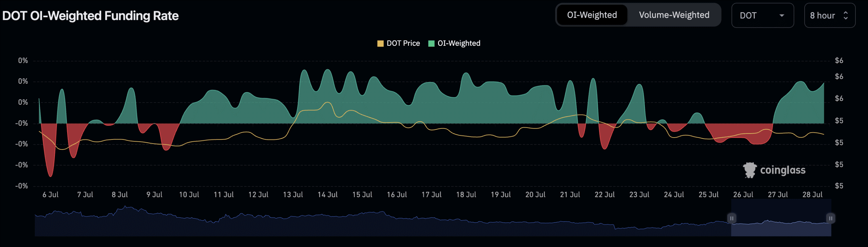
Task: Open the 8 hour interval selector
Action: point(829,16)
